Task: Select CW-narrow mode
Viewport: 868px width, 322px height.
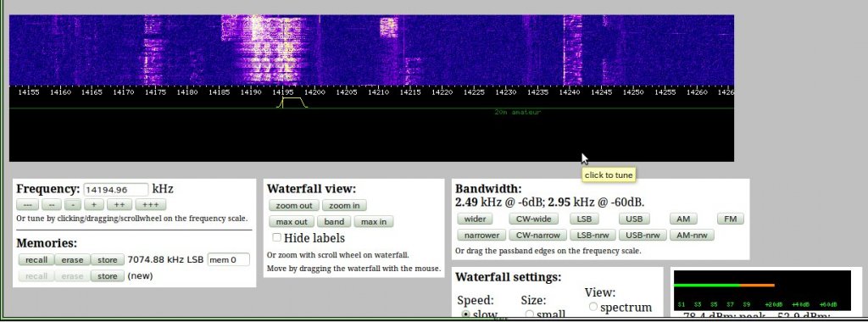Action: [538, 235]
